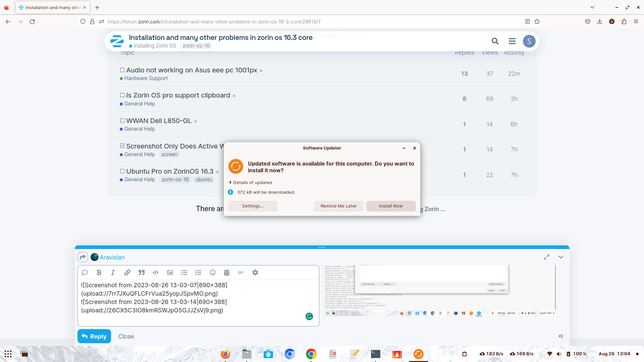Change reply type via arrow button
The image size is (644, 362).
(83, 257)
